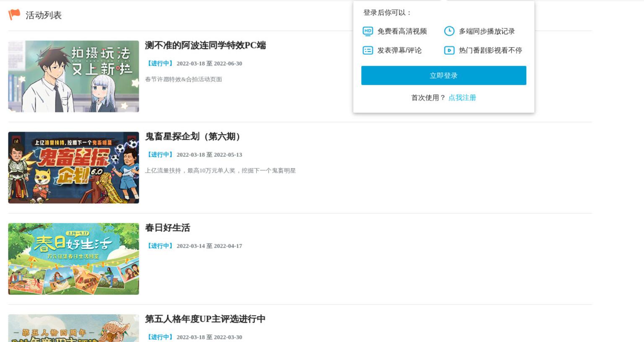Click the 发表弹幕/评论 label
644x342 pixels.
[400, 50]
